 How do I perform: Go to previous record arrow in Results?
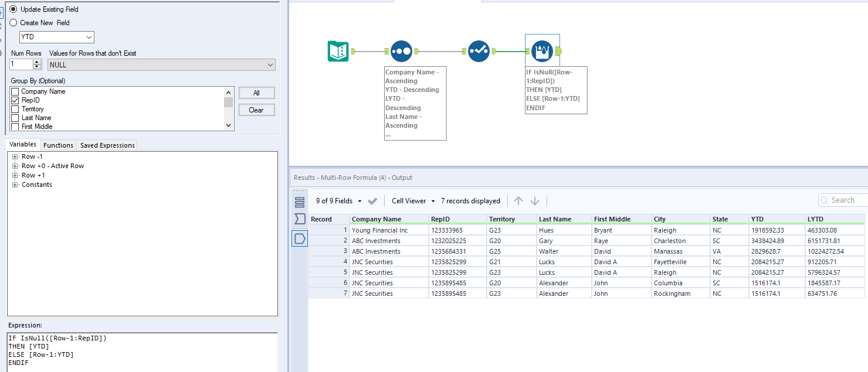pyautogui.click(x=518, y=201)
